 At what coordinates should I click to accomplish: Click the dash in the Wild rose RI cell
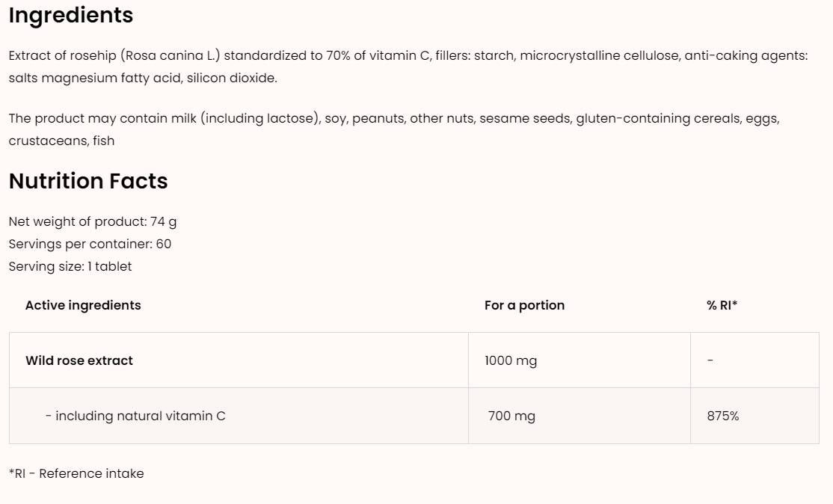tap(710, 360)
